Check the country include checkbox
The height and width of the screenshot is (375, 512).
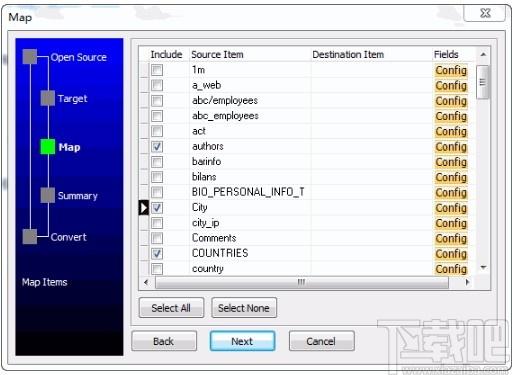click(157, 269)
